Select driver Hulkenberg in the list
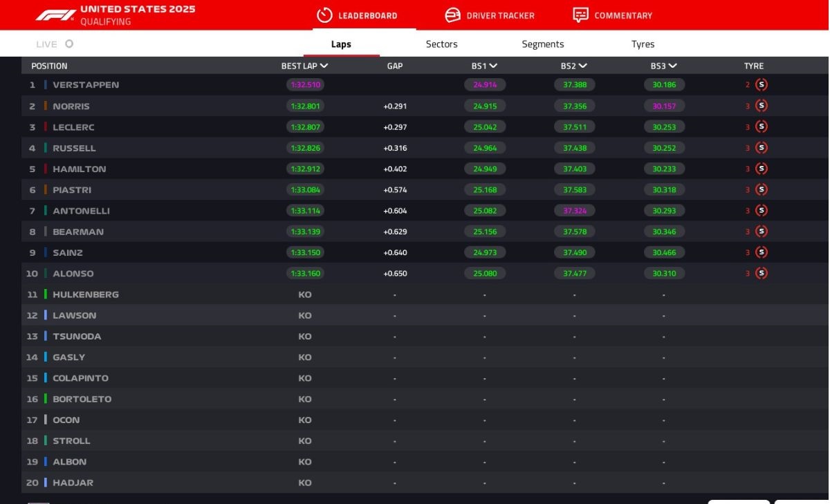Image resolution: width=830 pixels, height=504 pixels. (x=86, y=295)
